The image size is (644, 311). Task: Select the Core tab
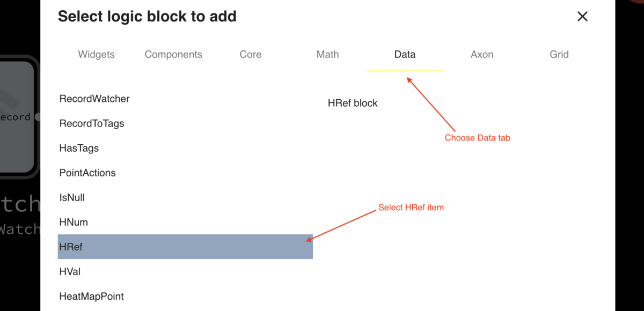click(x=251, y=54)
